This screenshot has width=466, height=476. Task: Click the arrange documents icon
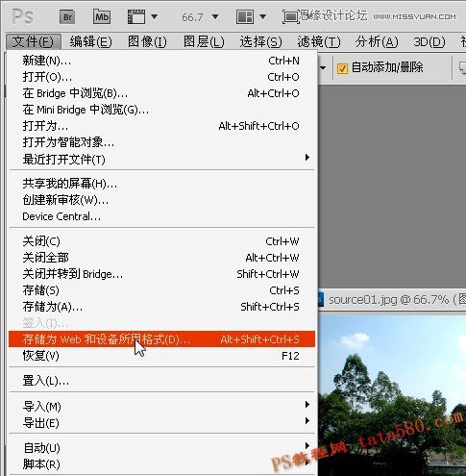click(x=245, y=16)
